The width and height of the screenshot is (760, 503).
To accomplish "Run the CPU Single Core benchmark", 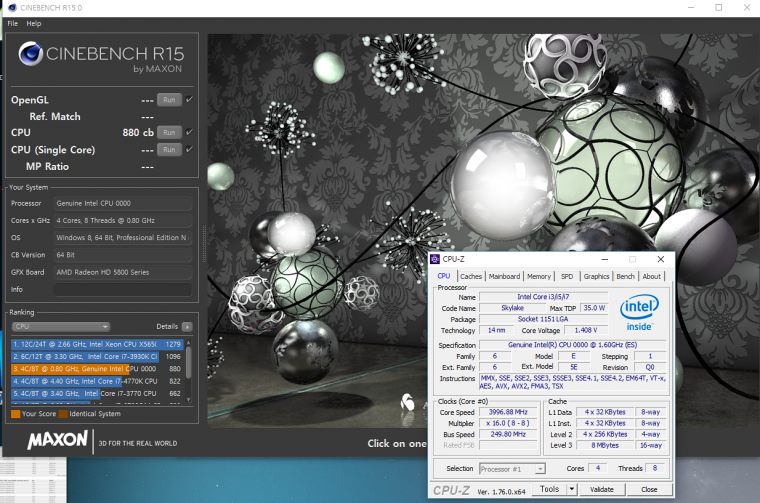I will pos(169,149).
